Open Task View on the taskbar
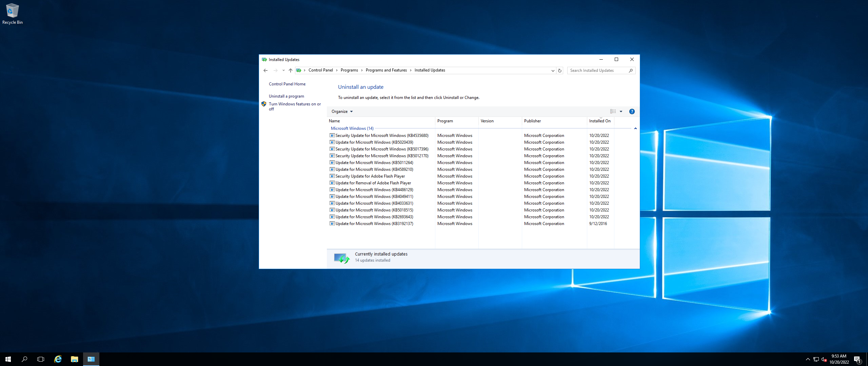This screenshot has height=366, width=868. (41, 359)
